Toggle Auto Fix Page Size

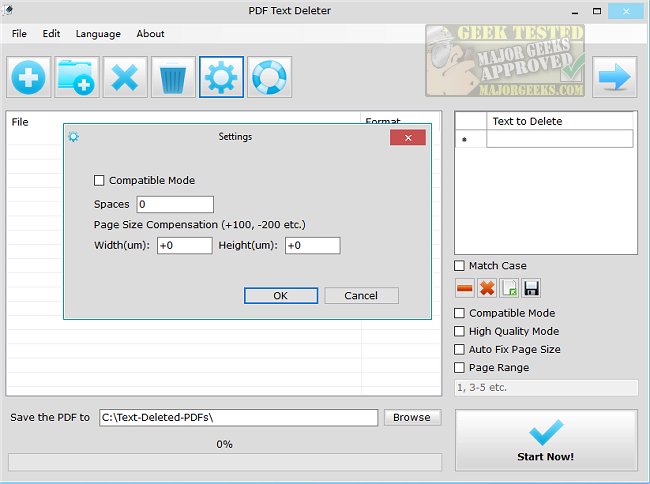tap(459, 349)
